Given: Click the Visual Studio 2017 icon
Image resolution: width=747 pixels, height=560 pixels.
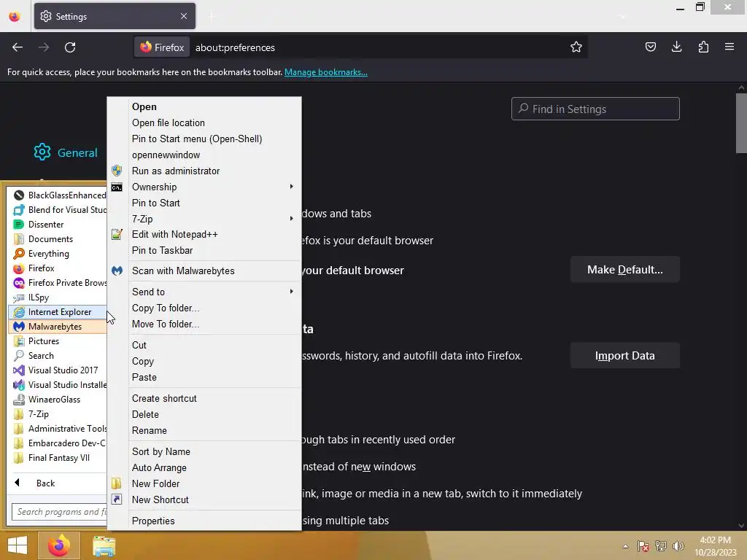Looking at the screenshot, I should (18, 370).
